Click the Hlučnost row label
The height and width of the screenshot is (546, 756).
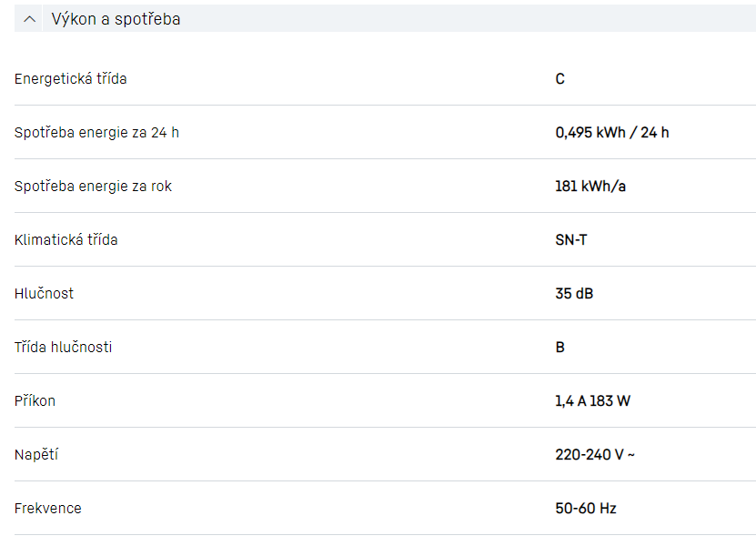(x=45, y=294)
